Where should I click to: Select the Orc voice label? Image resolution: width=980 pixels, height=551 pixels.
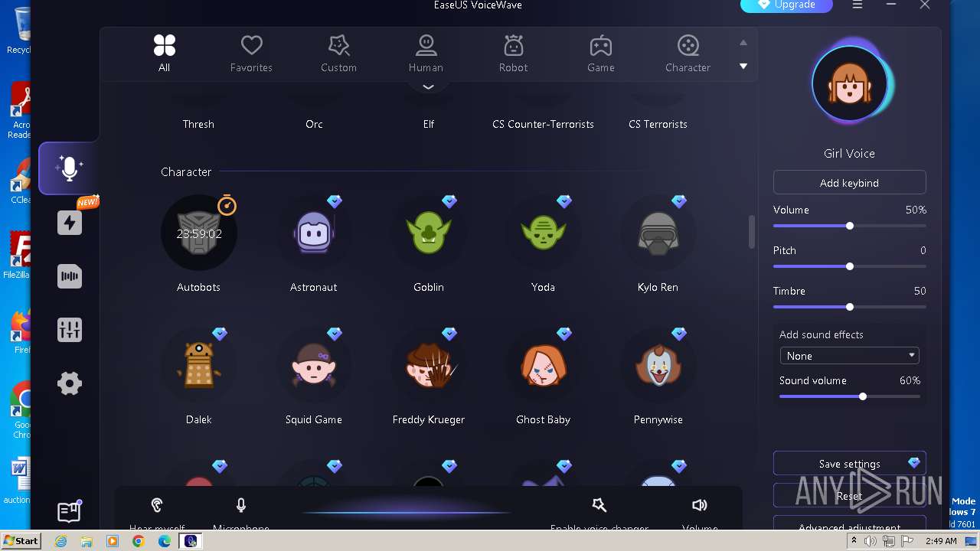click(x=314, y=124)
